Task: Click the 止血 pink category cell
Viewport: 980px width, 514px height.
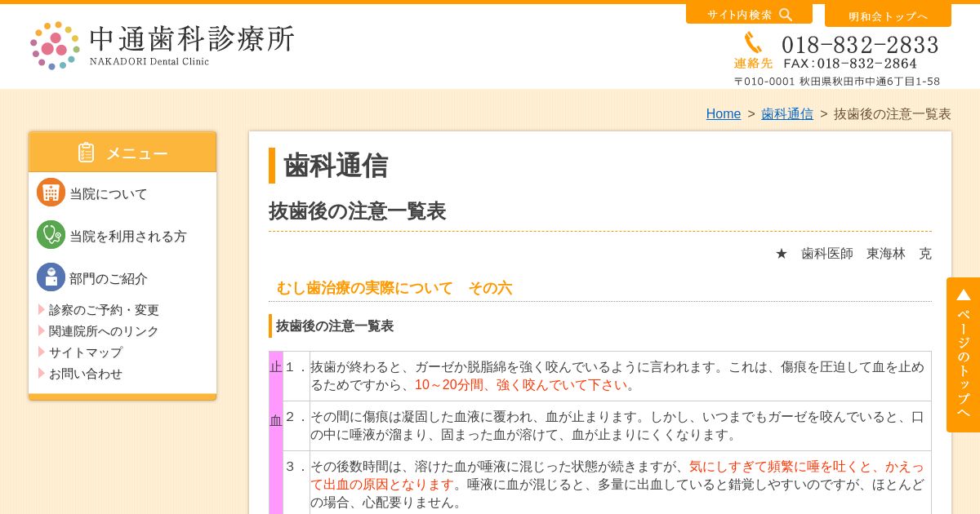Action: (276, 432)
